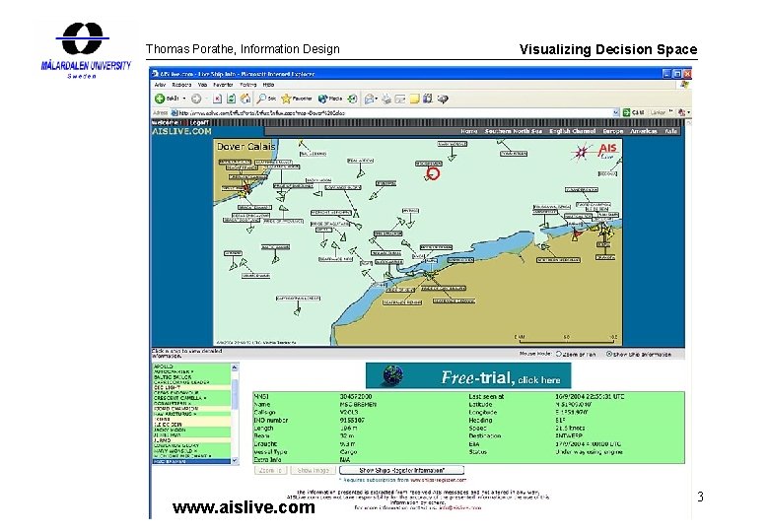The height and width of the screenshot is (532, 769).
Task: Click the browser Forward arrow icon
Action: click(x=196, y=99)
